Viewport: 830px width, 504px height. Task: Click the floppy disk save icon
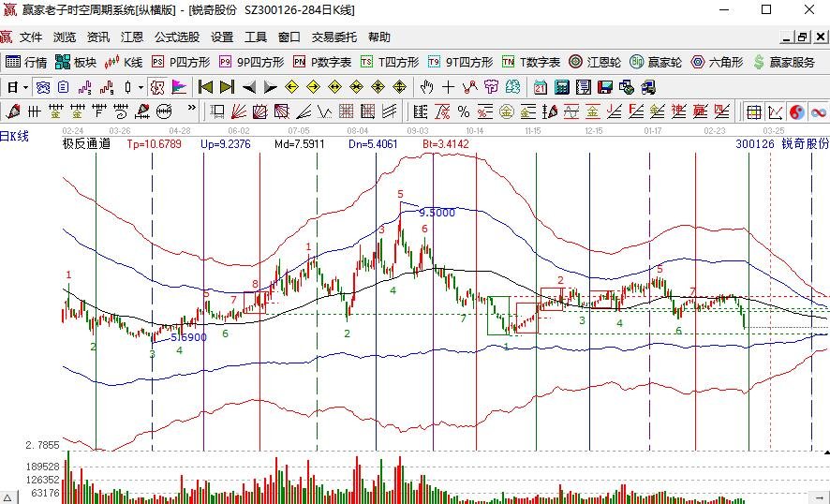[x=605, y=87]
